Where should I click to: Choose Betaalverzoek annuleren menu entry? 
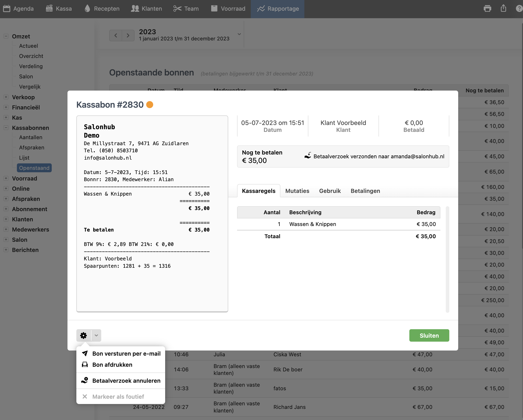(x=126, y=380)
